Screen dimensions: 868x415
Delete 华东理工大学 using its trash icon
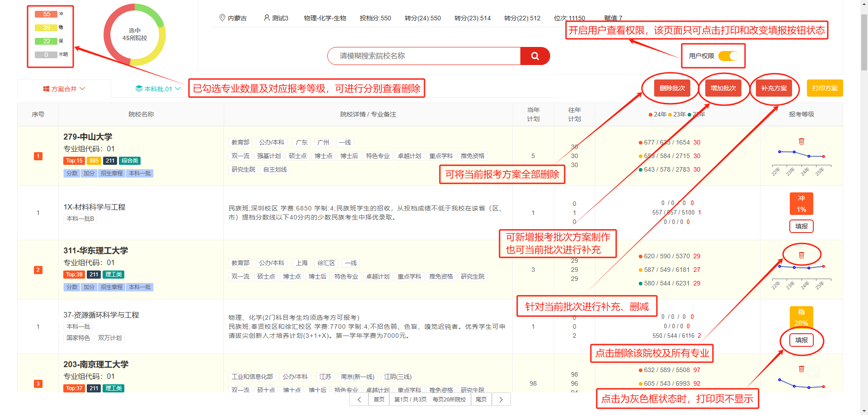(x=801, y=255)
